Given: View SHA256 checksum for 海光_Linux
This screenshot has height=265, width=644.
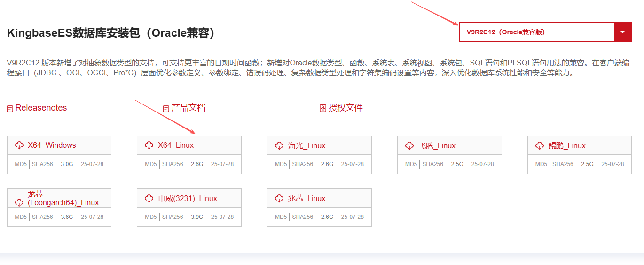Looking at the screenshot, I should (303, 164).
